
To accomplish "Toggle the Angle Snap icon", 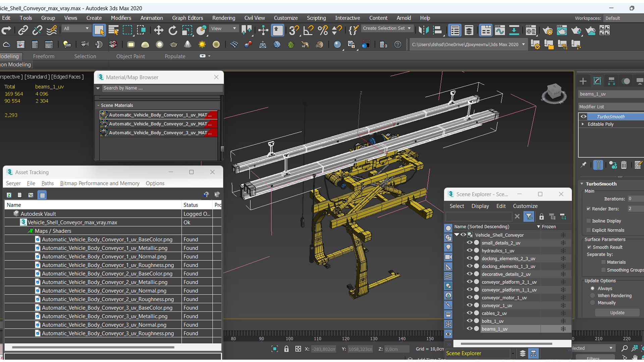I will [x=308, y=31].
